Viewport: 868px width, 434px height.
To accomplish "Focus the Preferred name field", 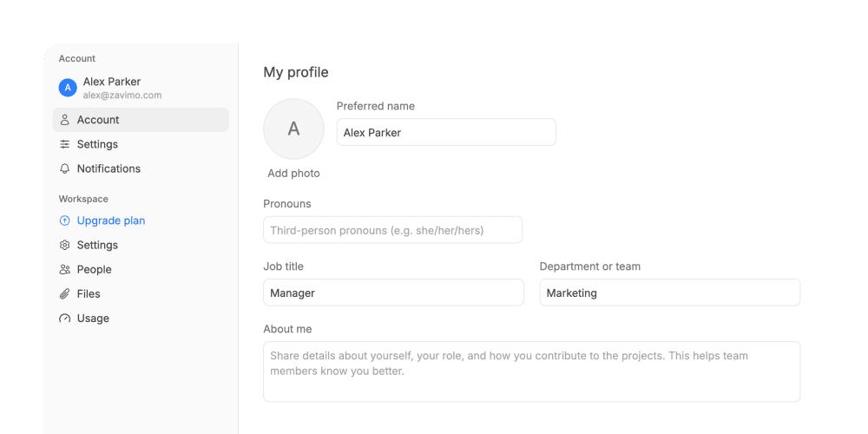I will (x=446, y=132).
